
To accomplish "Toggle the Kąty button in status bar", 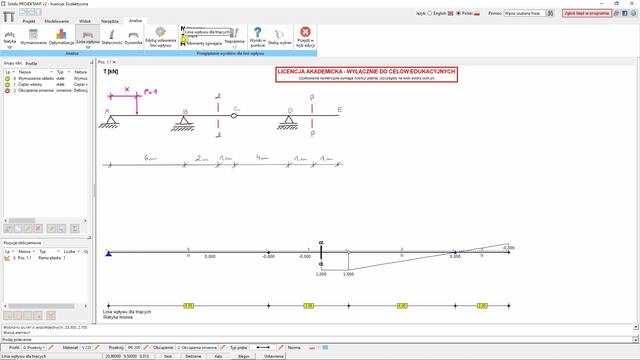I will coord(218,356).
